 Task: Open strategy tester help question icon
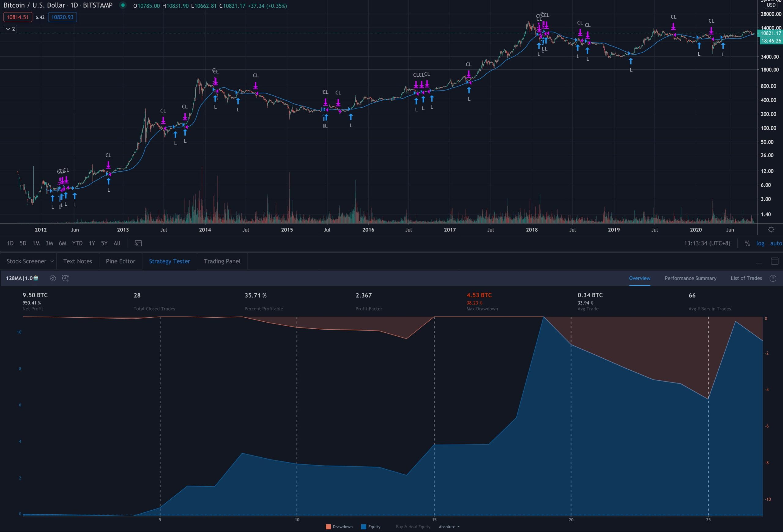pyautogui.click(x=773, y=279)
